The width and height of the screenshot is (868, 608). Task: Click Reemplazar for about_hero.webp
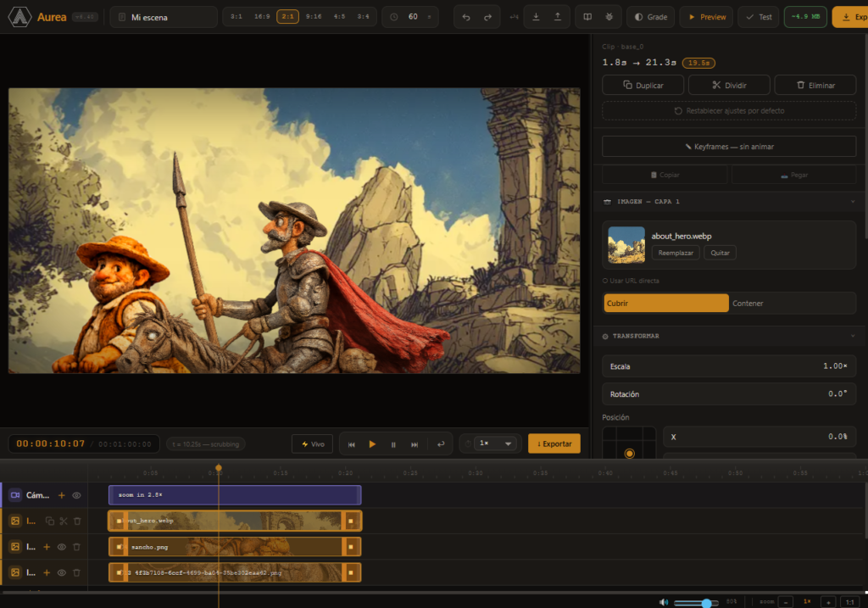676,253
